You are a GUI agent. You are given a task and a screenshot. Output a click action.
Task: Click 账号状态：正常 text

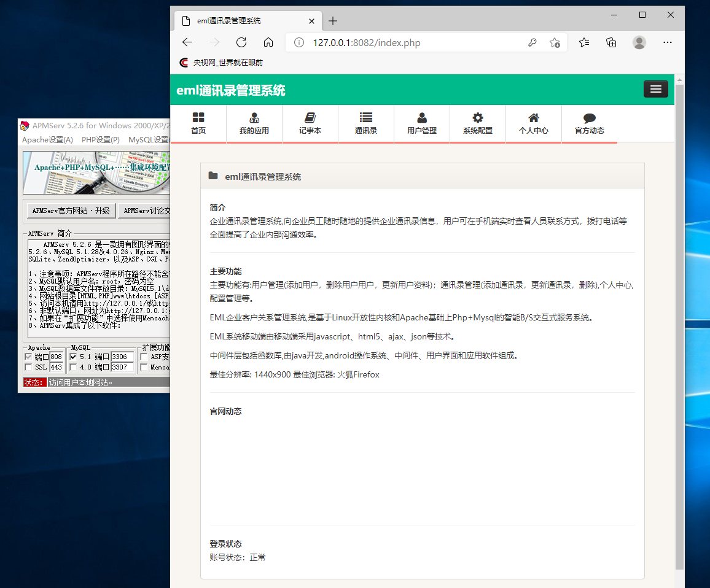238,558
